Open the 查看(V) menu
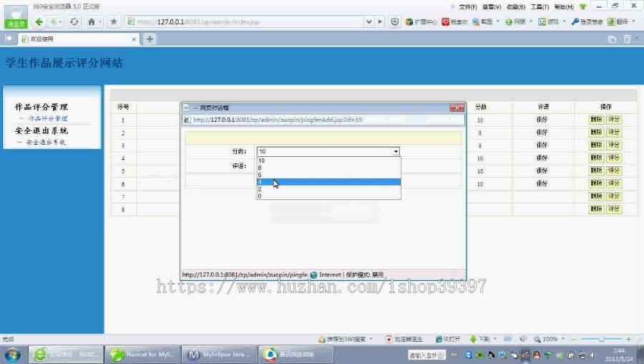Viewport: 644px width, 364px height. click(x=492, y=7)
